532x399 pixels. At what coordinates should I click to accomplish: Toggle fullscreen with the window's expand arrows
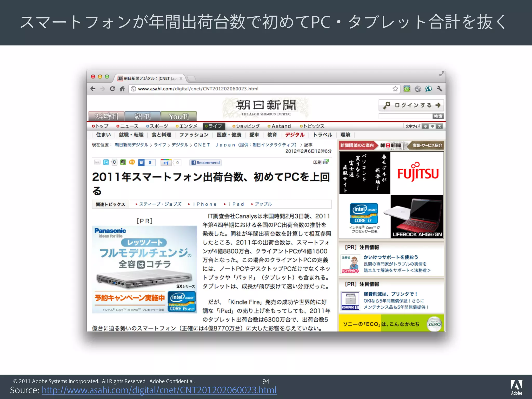pos(441,74)
